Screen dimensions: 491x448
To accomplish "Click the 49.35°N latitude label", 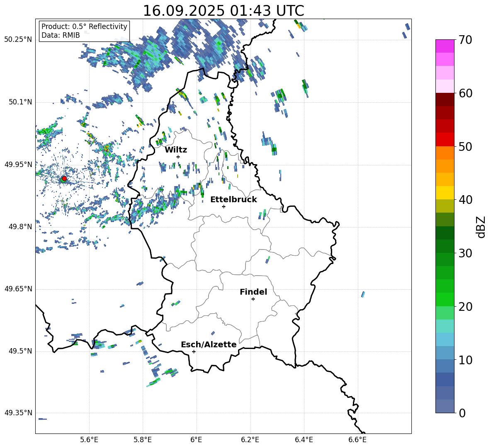I will pos(18,413).
